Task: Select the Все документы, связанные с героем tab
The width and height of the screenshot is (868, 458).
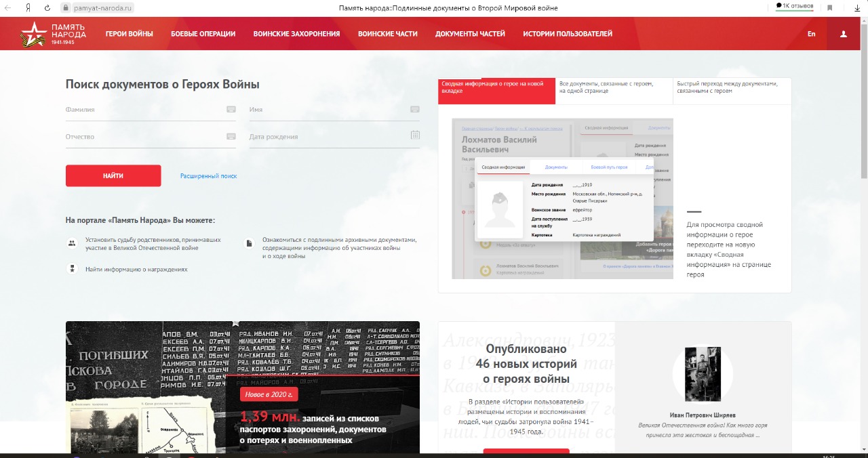Action: 614,91
